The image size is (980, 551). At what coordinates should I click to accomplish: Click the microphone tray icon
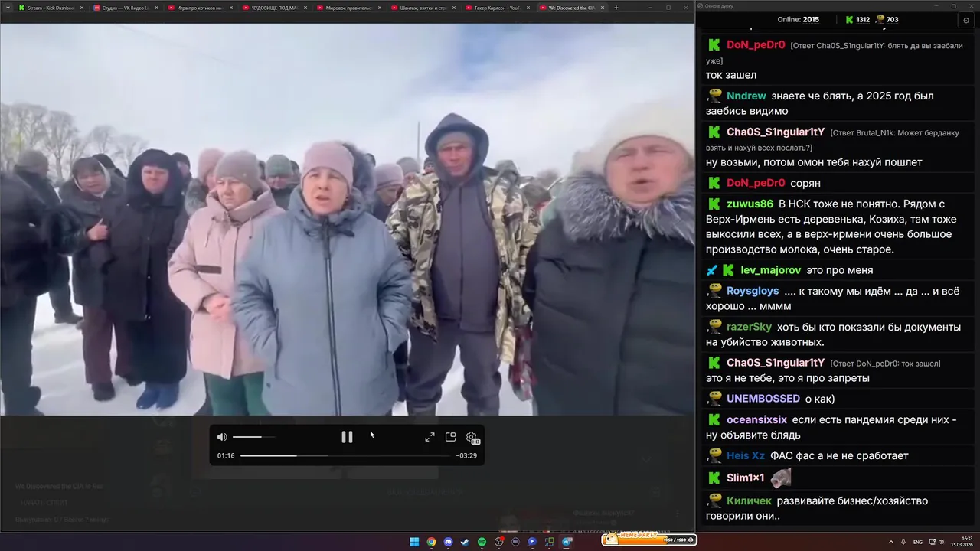tap(903, 542)
